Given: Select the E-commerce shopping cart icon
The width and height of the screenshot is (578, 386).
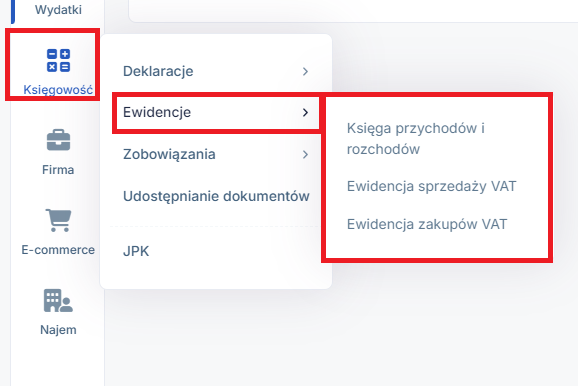Looking at the screenshot, I should tap(58, 220).
